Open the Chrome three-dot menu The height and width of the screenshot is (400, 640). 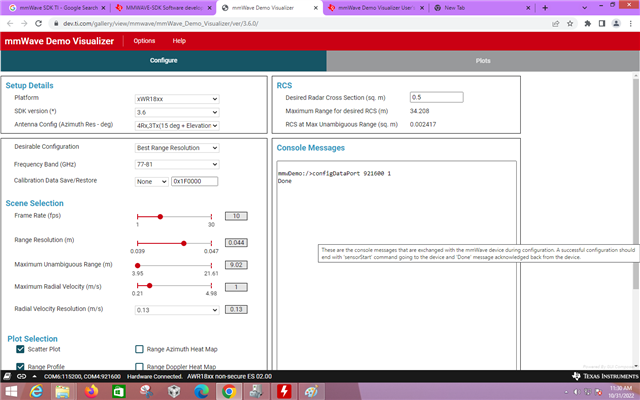(631, 24)
